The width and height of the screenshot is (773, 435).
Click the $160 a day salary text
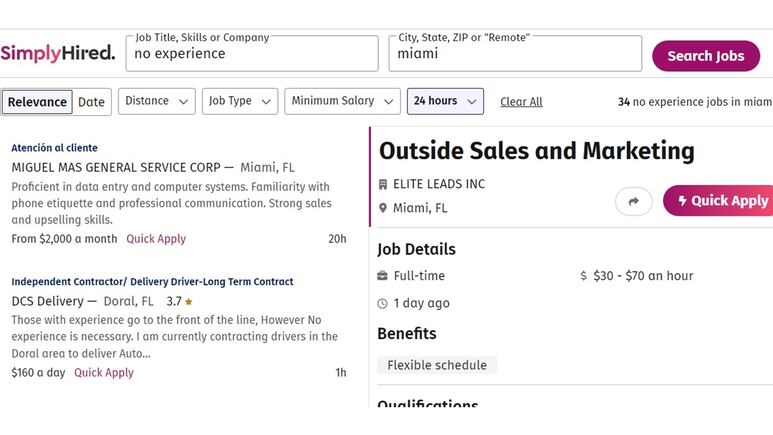coord(38,372)
